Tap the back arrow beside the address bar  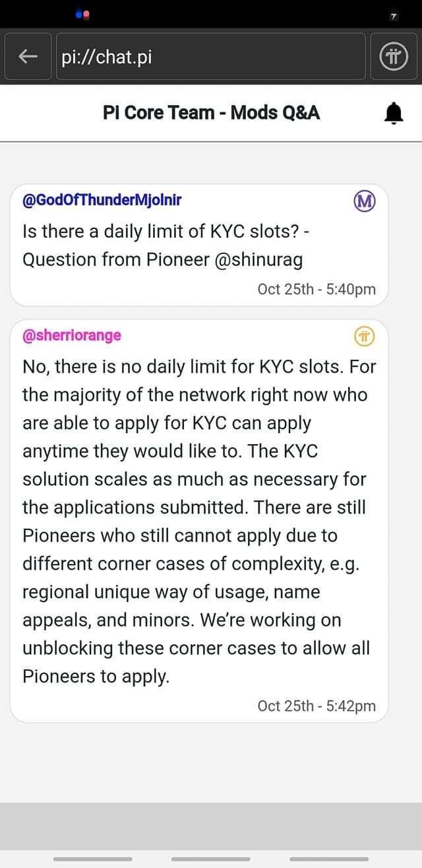coord(28,57)
